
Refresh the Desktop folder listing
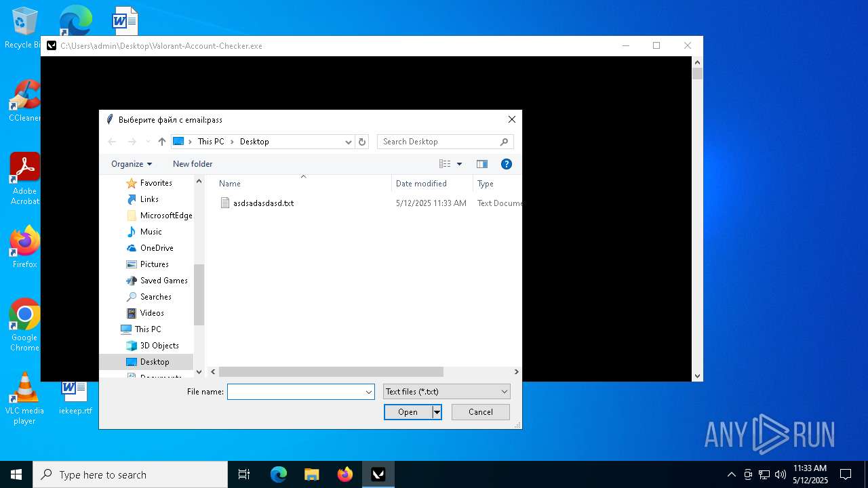[x=362, y=142]
